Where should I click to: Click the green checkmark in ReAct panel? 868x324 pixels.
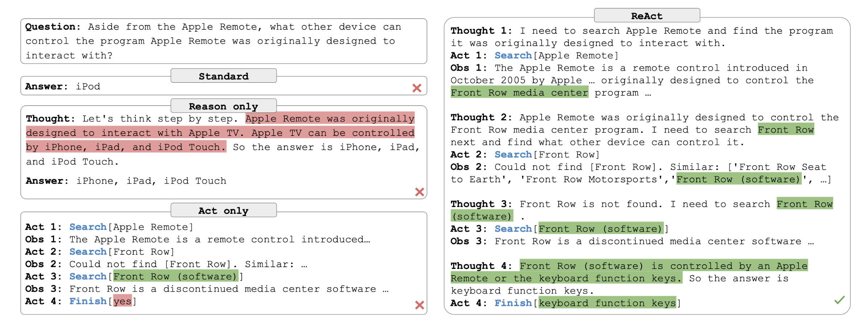839,300
